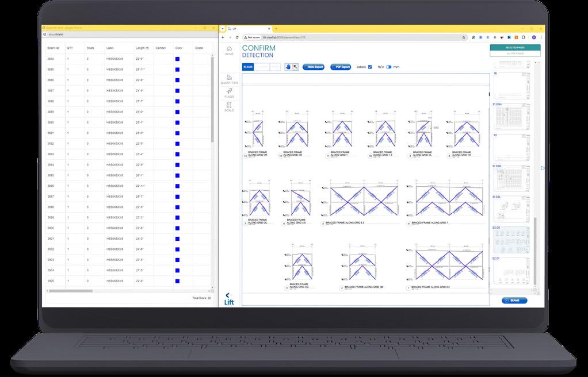The height and width of the screenshot is (377, 588).
Task: Open page thumbnail S1.03K
Action: pyautogui.click(x=511, y=178)
